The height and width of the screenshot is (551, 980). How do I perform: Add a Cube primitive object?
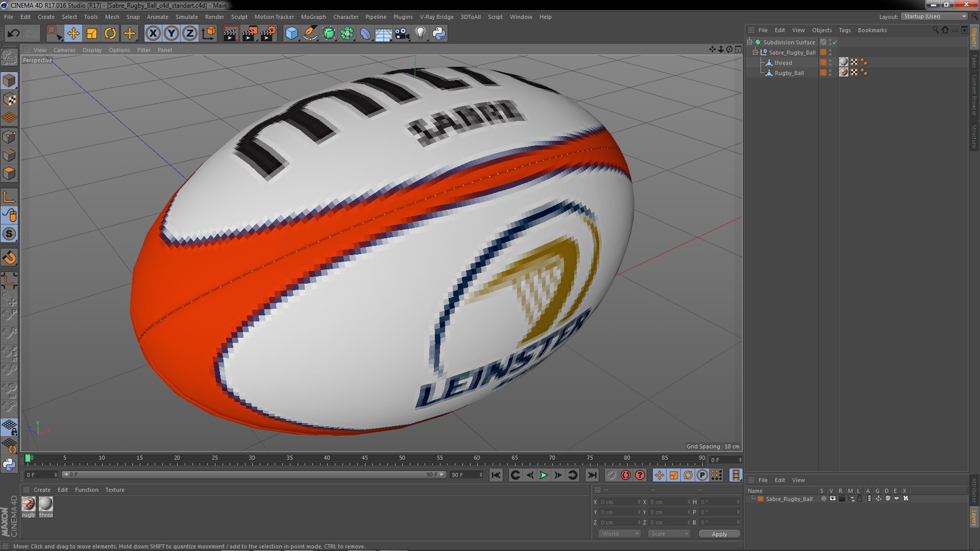click(x=291, y=34)
